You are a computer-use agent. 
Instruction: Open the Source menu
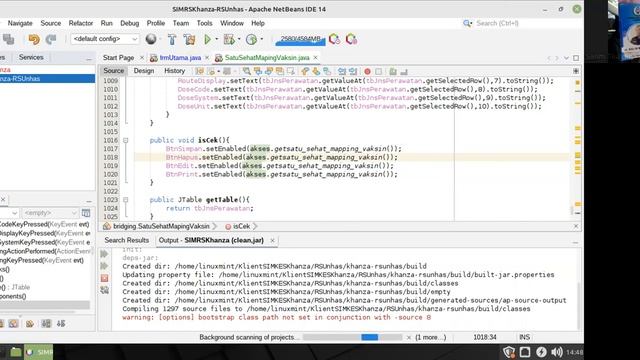[51, 23]
